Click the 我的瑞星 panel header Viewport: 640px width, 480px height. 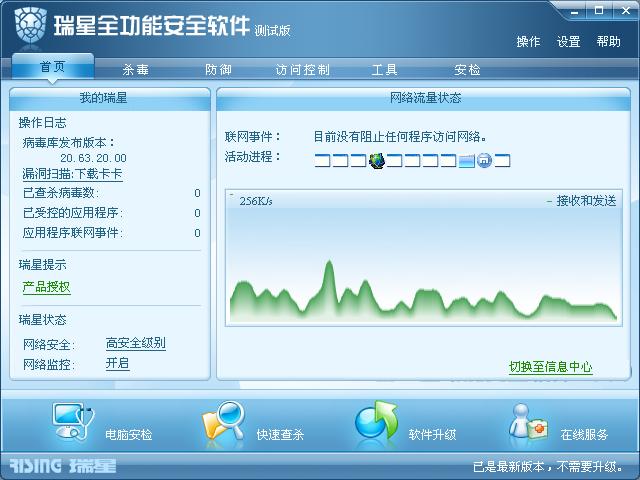[110, 98]
